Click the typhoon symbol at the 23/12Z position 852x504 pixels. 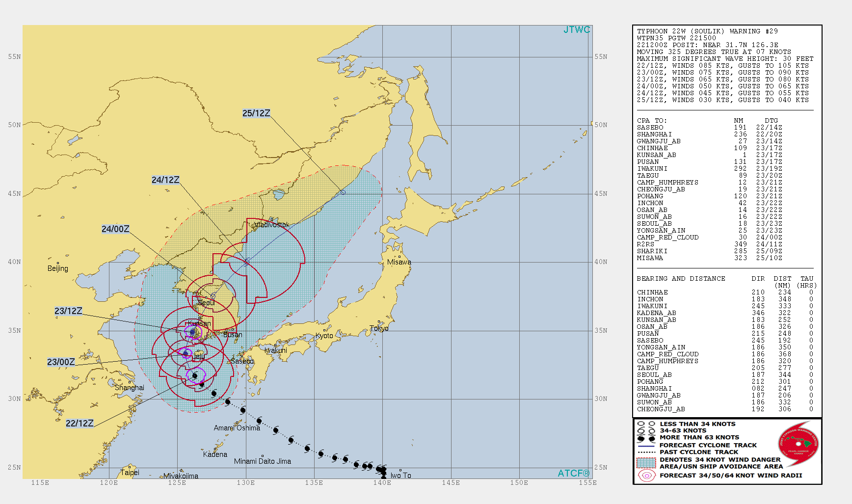[x=192, y=333]
